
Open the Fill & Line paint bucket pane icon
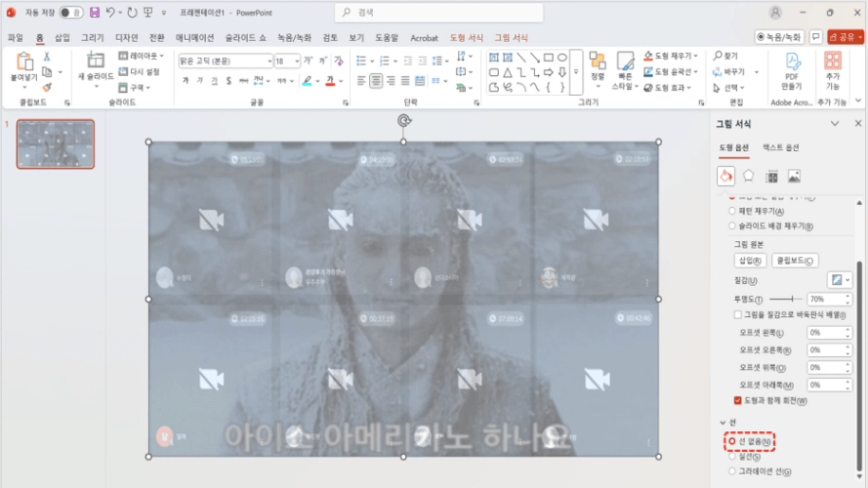pyautogui.click(x=725, y=176)
